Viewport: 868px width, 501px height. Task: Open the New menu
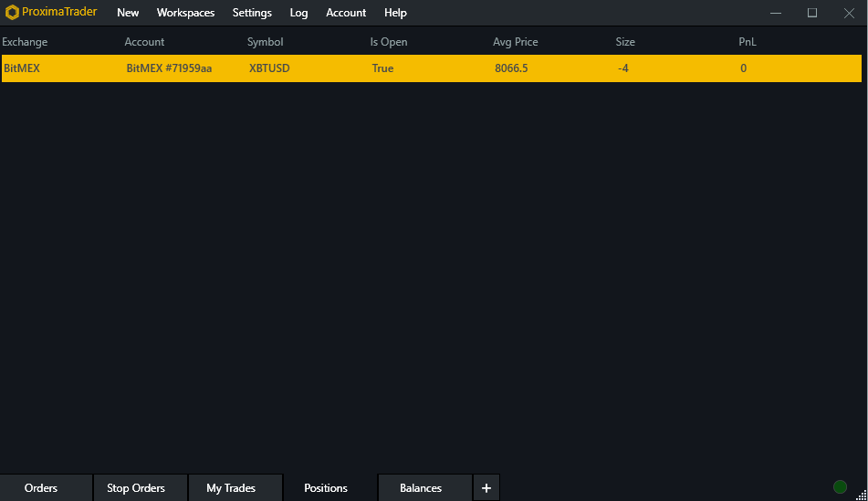pyautogui.click(x=128, y=13)
